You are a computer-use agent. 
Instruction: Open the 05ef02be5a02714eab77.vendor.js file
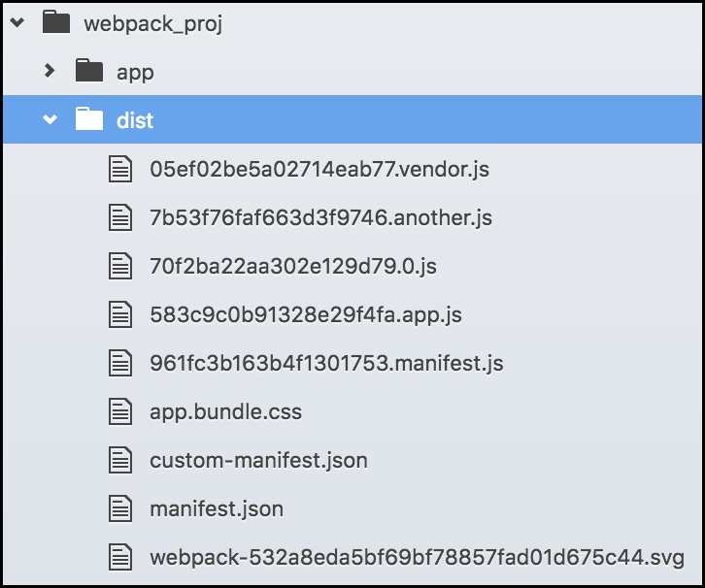[319, 169]
